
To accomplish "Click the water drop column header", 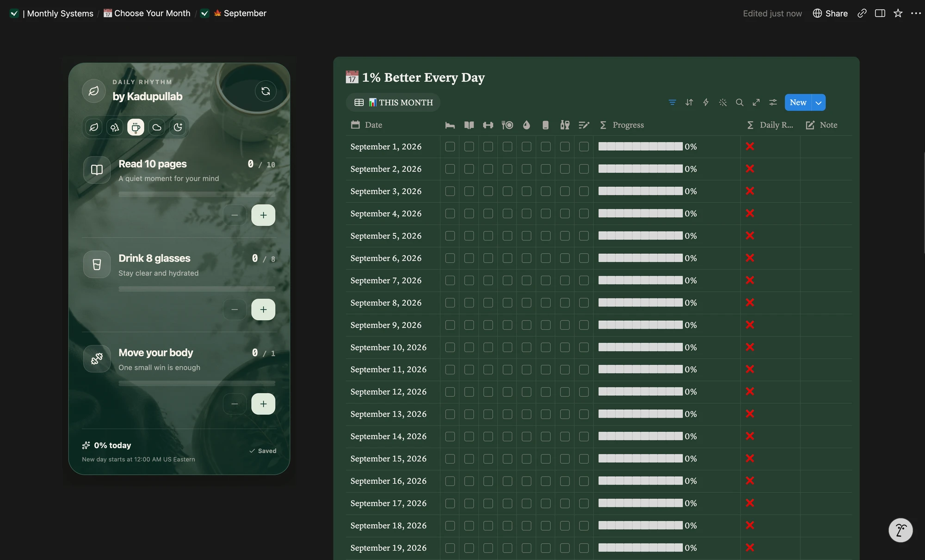I will coord(526,125).
